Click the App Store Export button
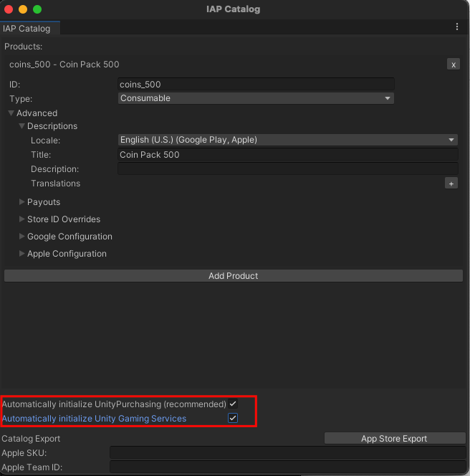This screenshot has width=470, height=476. click(393, 439)
